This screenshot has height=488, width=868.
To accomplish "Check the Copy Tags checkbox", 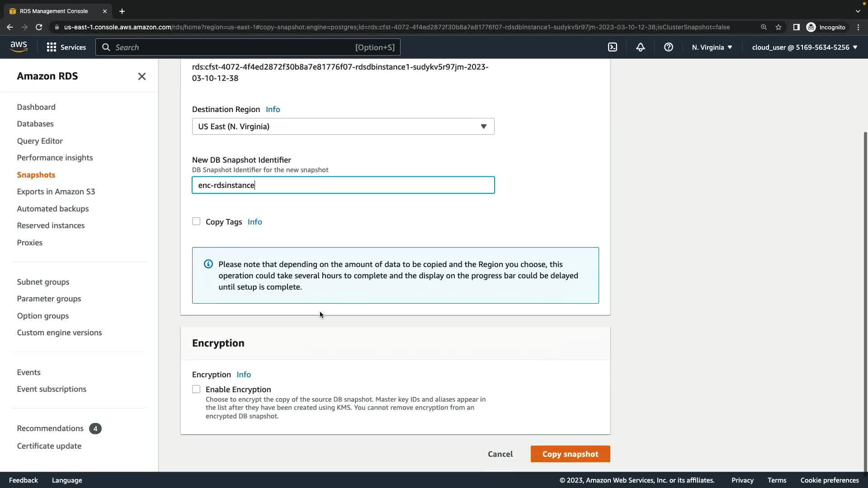I will pos(196,221).
